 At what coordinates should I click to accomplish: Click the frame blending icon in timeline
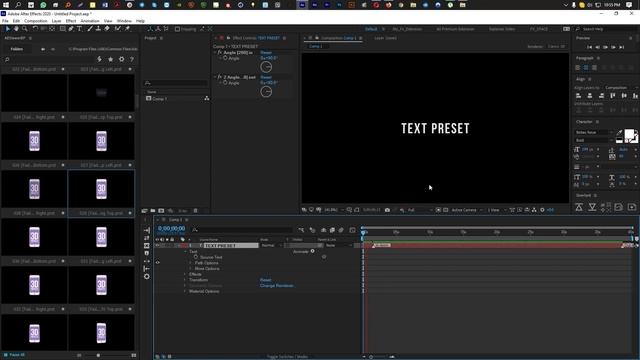coord(332,230)
